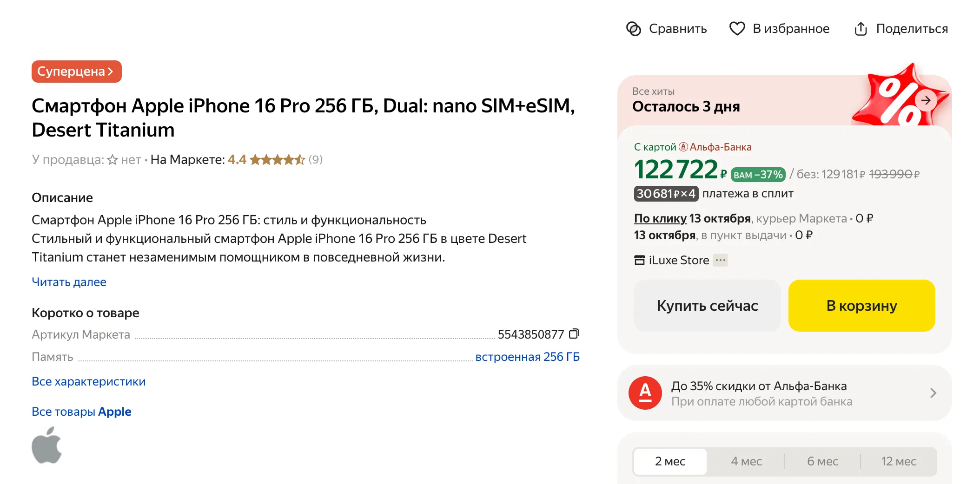
Task: Open the Все характеристики link
Action: point(88,381)
